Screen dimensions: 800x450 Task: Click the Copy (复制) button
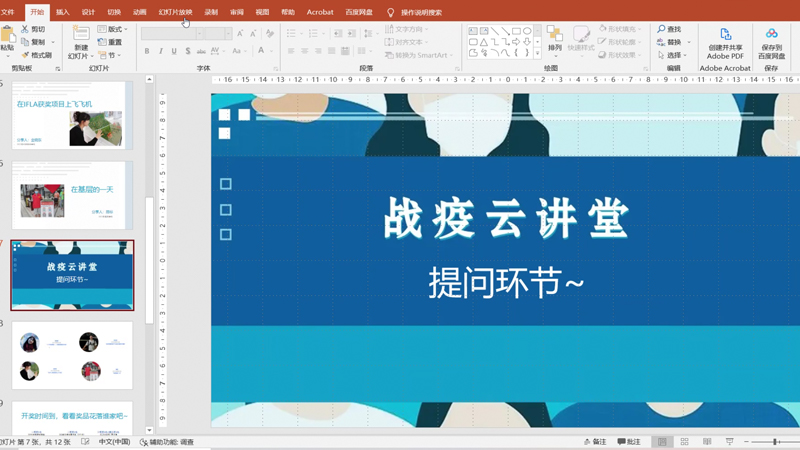pyautogui.click(x=34, y=42)
